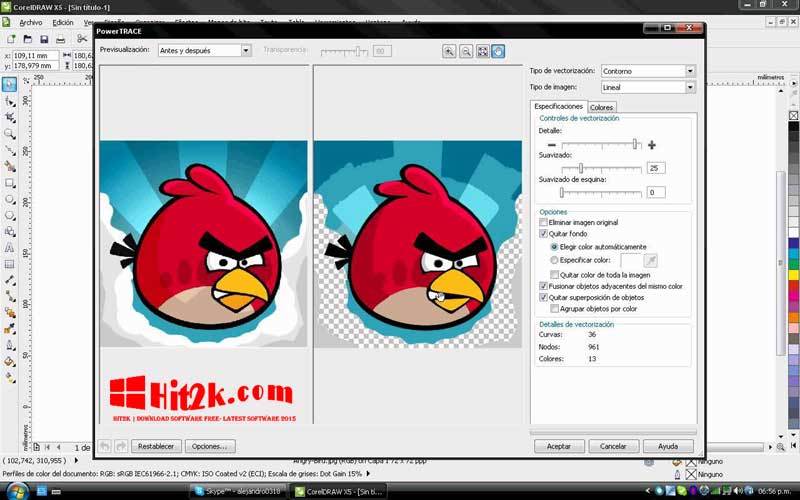Toggle Fusionar objetos adyacentes del mismo color

[x=543, y=286]
